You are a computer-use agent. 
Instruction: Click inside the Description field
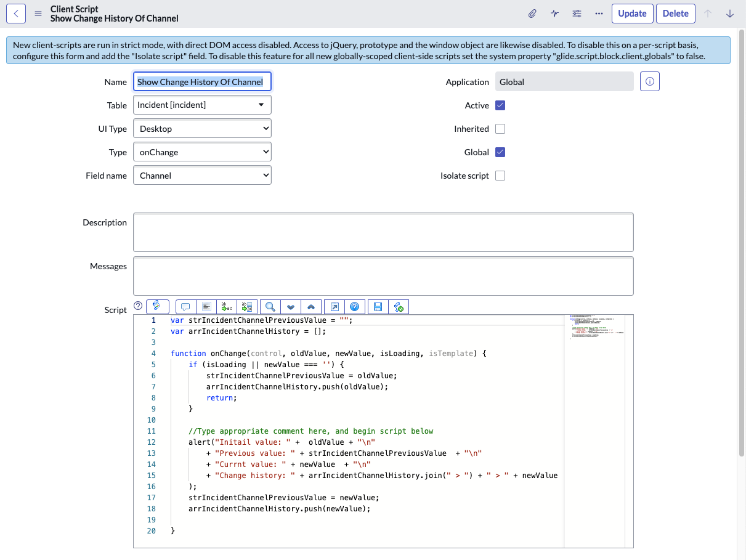click(x=382, y=231)
